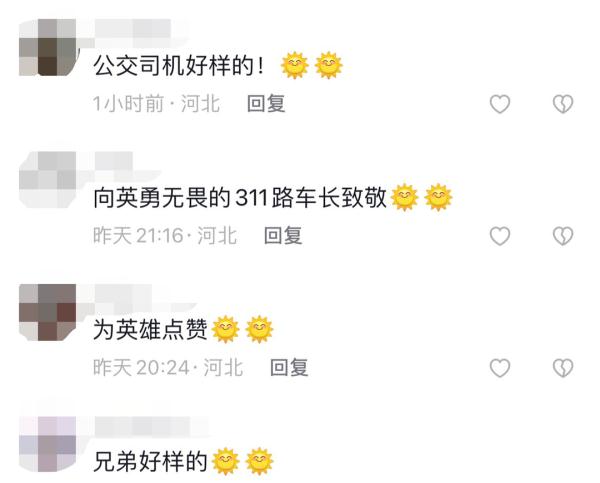Select comment text '向英勇无畏的311路车长致敬'
Viewport: 600px width, 483px height.
pyautogui.click(x=240, y=197)
